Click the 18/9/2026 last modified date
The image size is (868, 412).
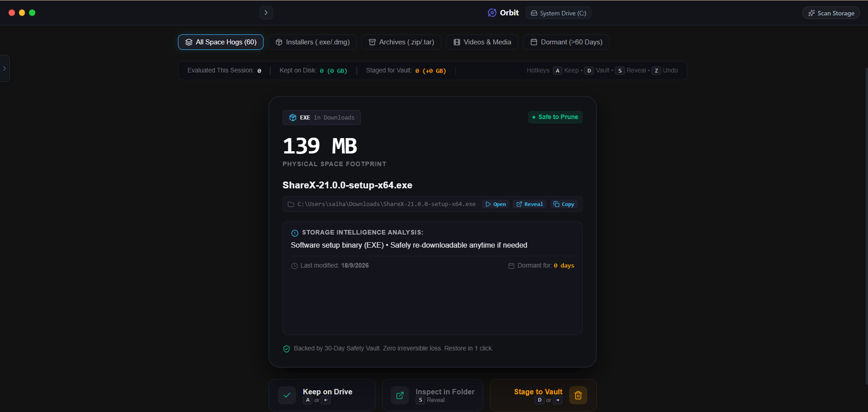point(355,266)
